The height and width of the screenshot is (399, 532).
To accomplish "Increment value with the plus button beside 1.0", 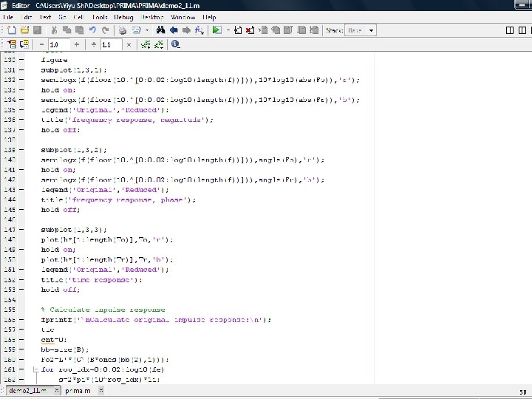I will tap(77, 44).
